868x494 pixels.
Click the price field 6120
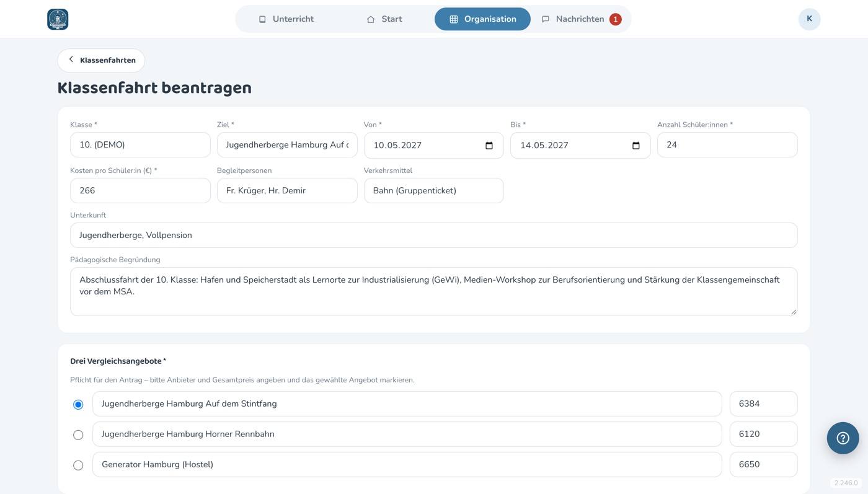763,434
